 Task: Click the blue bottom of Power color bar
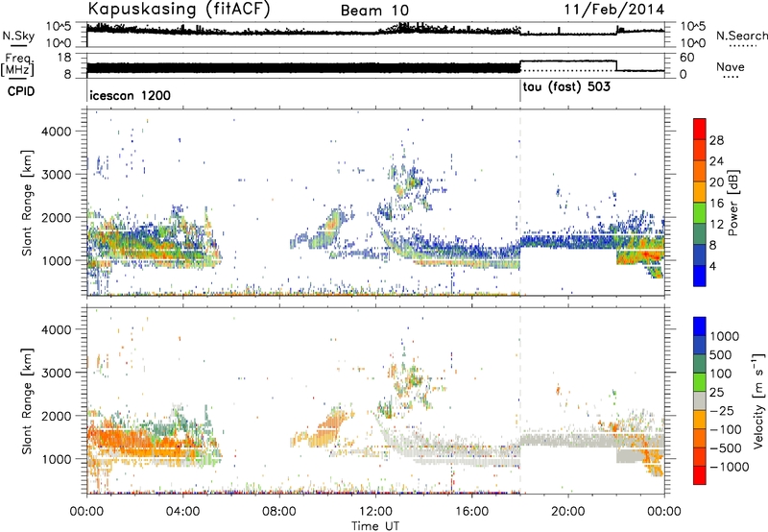coord(700,277)
